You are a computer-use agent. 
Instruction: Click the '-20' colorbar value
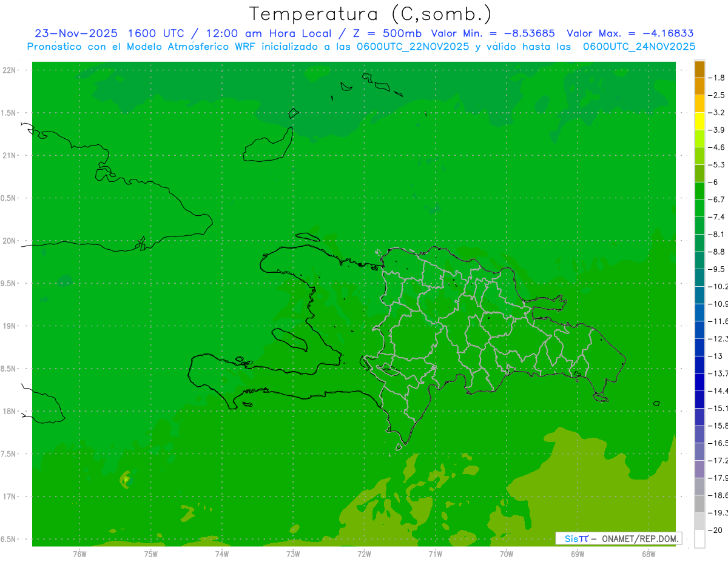coord(715,530)
